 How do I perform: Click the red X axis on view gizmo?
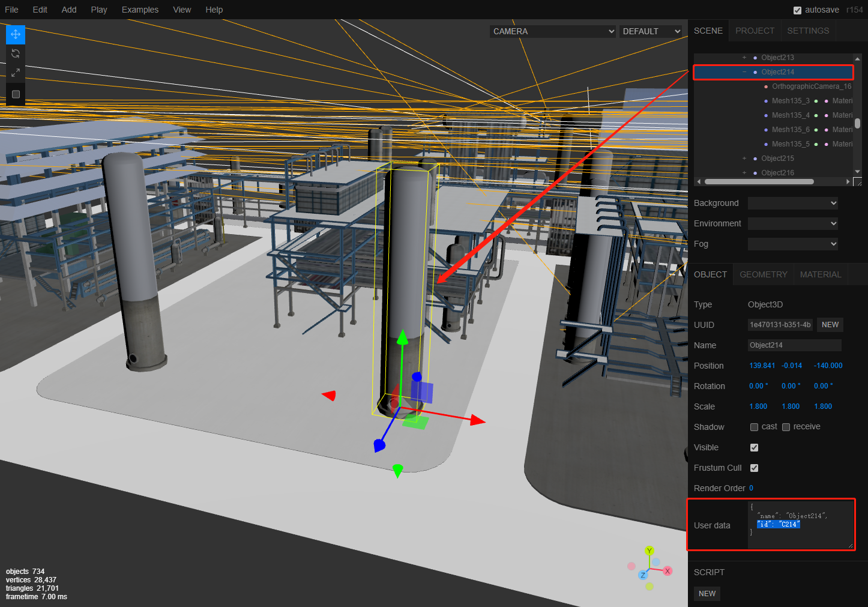click(x=667, y=571)
